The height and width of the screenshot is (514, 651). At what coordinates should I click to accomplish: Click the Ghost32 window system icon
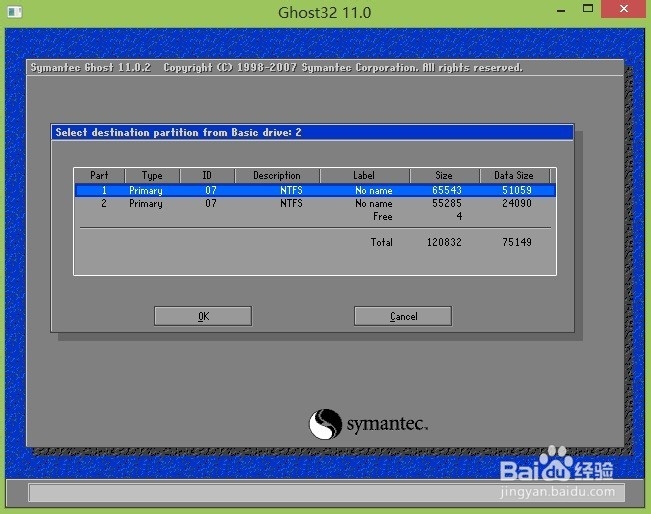15,12
